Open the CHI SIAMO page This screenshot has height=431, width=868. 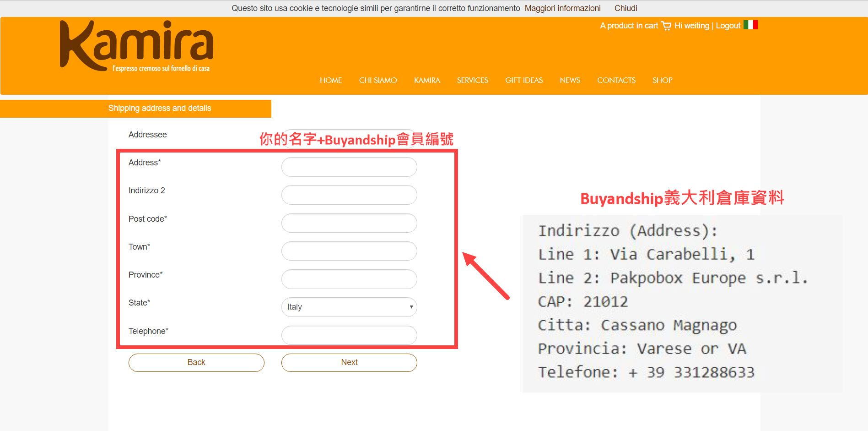coord(377,81)
